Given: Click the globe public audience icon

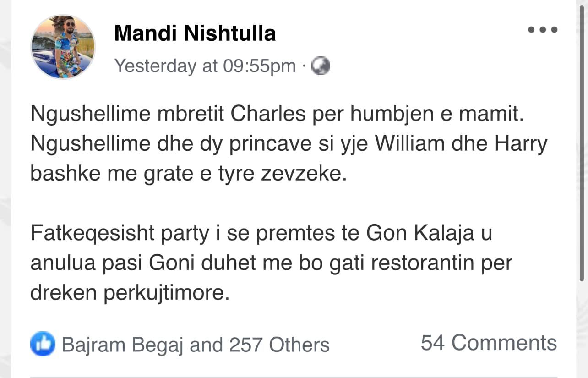Looking at the screenshot, I should click(321, 66).
